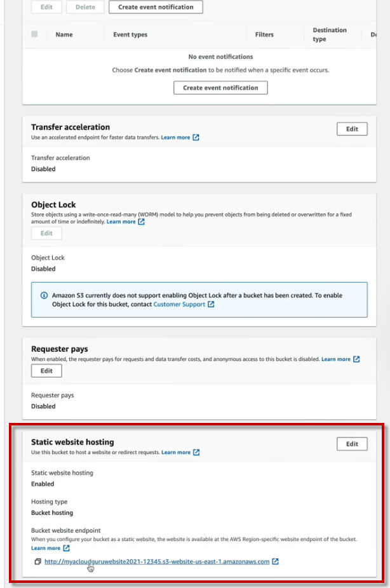
Task: Edit Static website hosting settings
Action: 352,444
